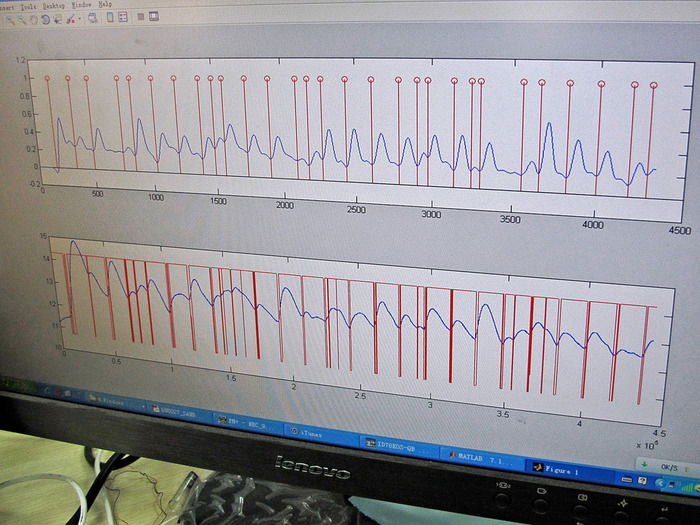Open the Desktop menu
The width and height of the screenshot is (700, 525).
54,6
